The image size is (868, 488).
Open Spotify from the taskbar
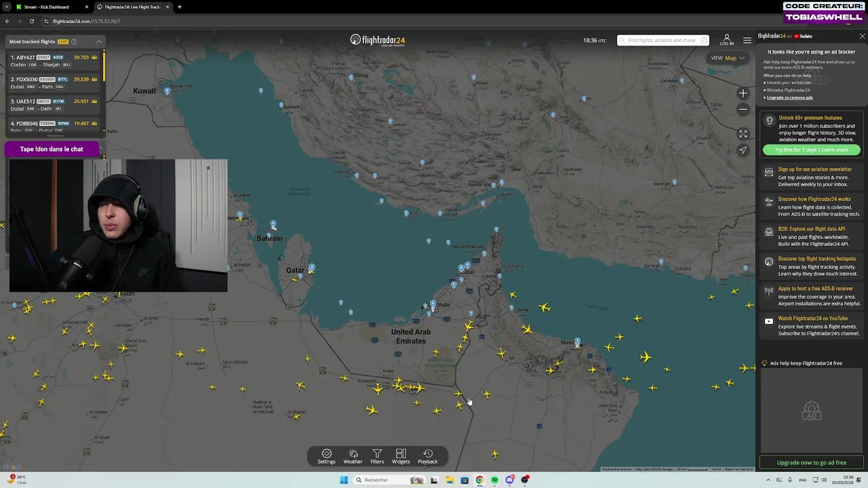click(494, 480)
